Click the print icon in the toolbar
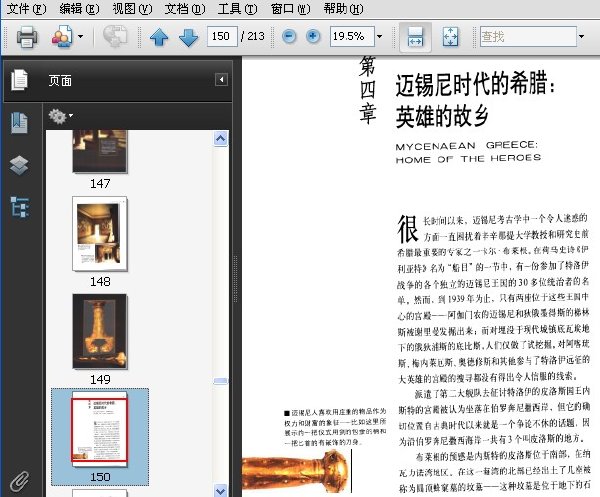Viewport: 600px width, 497px height. point(27,37)
